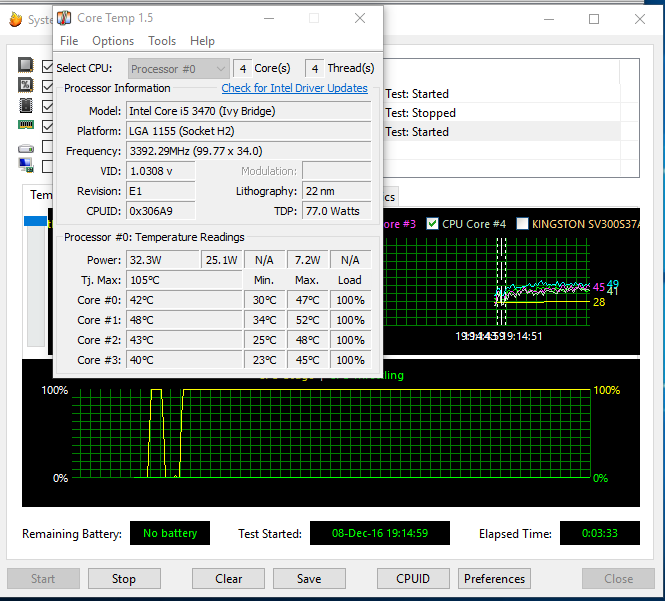Open the Options menu in Core Temp
This screenshot has height=601, width=665.
pos(113,41)
